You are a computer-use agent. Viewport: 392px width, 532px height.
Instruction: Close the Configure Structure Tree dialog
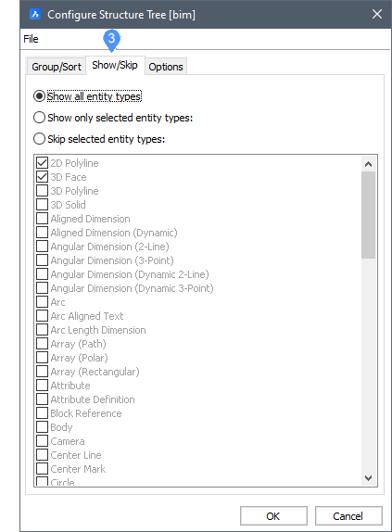pos(377,14)
